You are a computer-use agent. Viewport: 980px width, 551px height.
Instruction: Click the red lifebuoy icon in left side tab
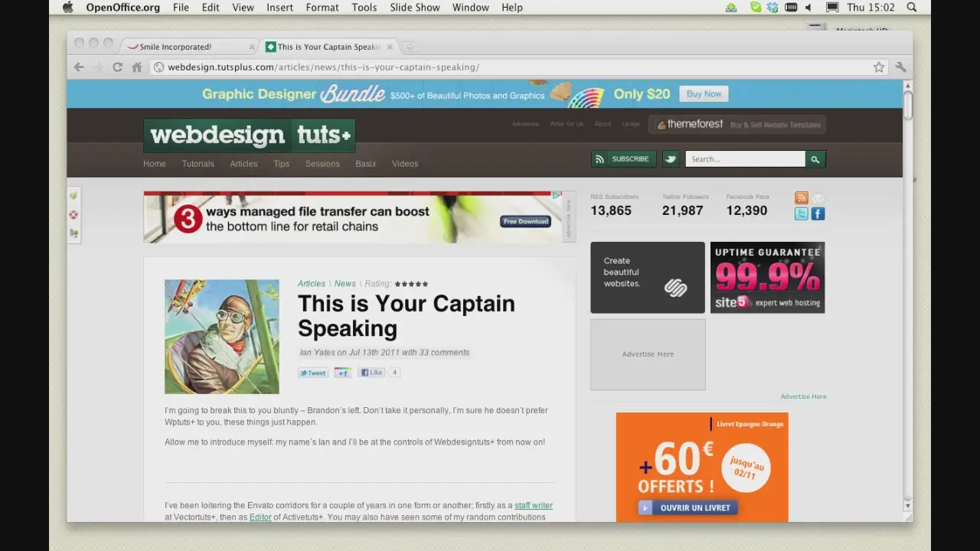coord(74,215)
